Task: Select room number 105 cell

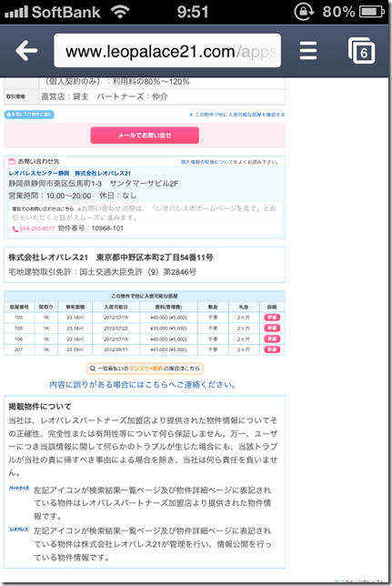Action: click(x=19, y=328)
